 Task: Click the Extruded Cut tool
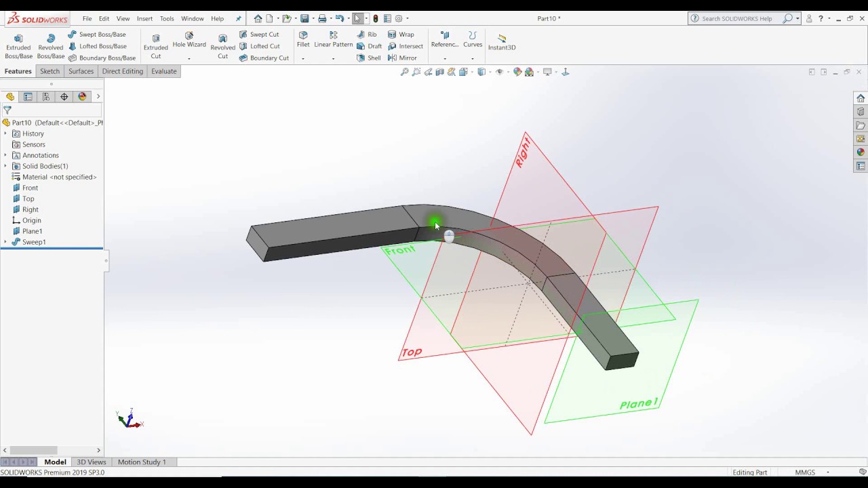(x=155, y=46)
